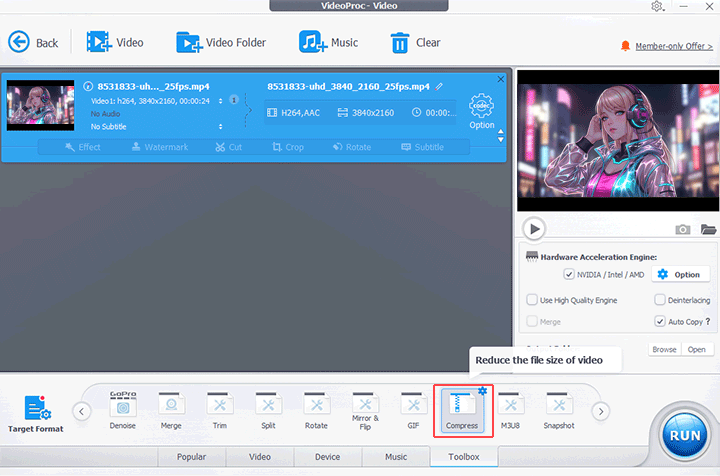The height and width of the screenshot is (476, 720).
Task: Show more toolbox items with right arrow
Action: pos(601,411)
